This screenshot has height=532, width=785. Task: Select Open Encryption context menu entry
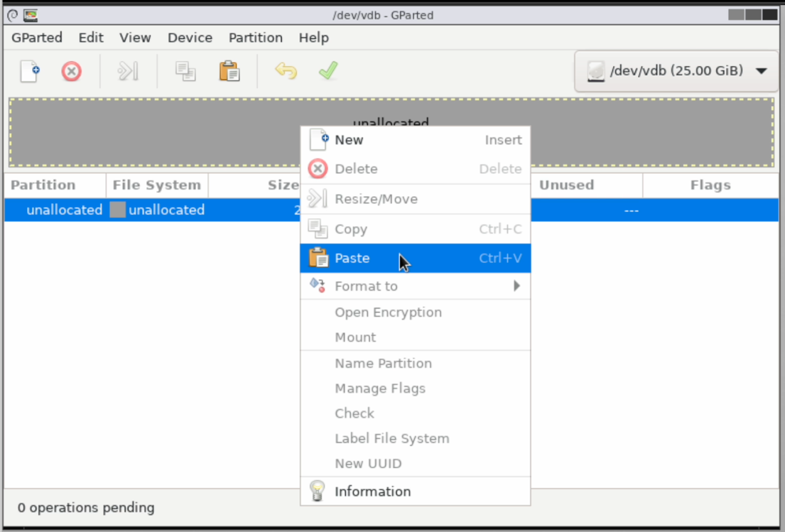click(x=416, y=313)
